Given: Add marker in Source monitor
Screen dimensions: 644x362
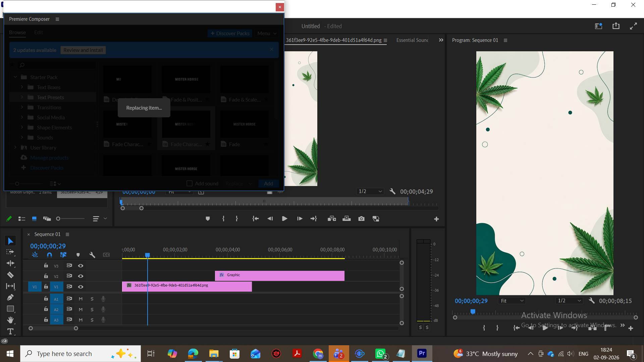Looking at the screenshot, I should [208, 219].
